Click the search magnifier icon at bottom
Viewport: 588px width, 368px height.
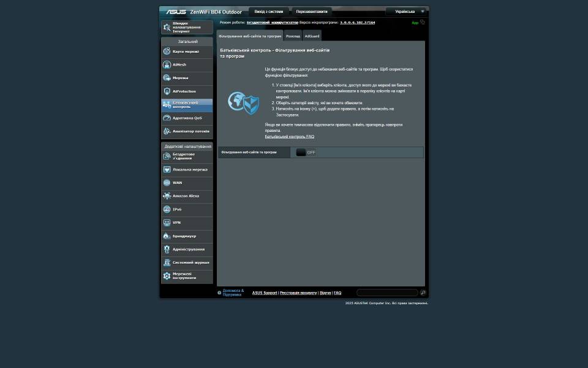pyautogui.click(x=423, y=293)
